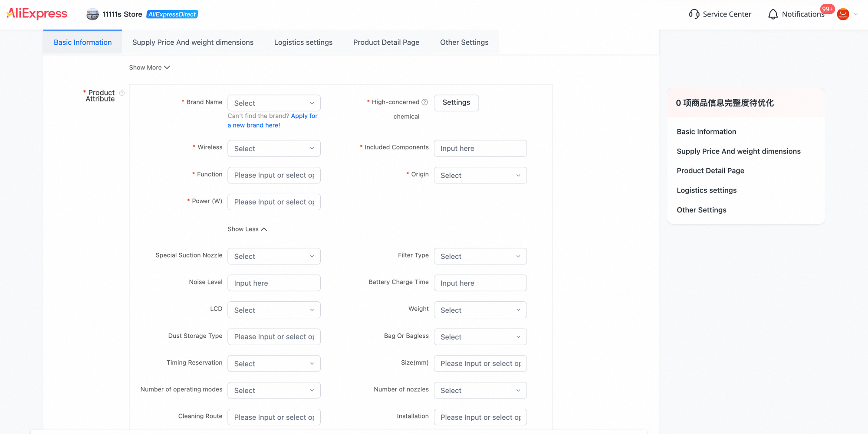The image size is (868, 434).
Task: Open the Filter Type dropdown
Action: point(480,256)
